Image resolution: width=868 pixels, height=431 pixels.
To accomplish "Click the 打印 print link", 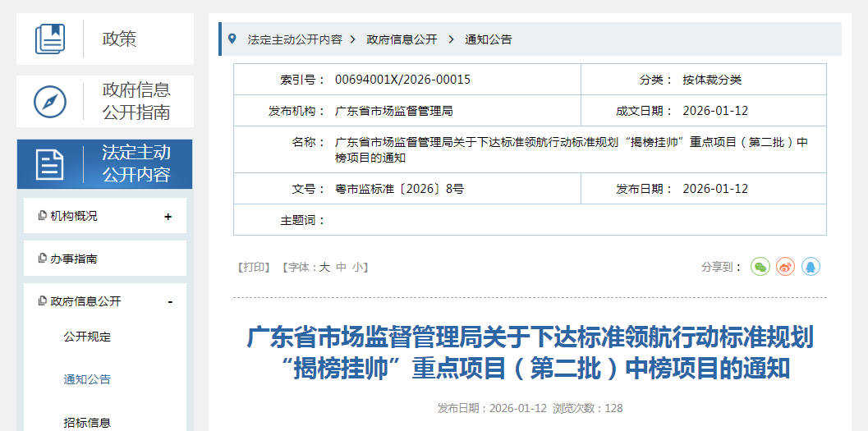I will [x=254, y=268].
